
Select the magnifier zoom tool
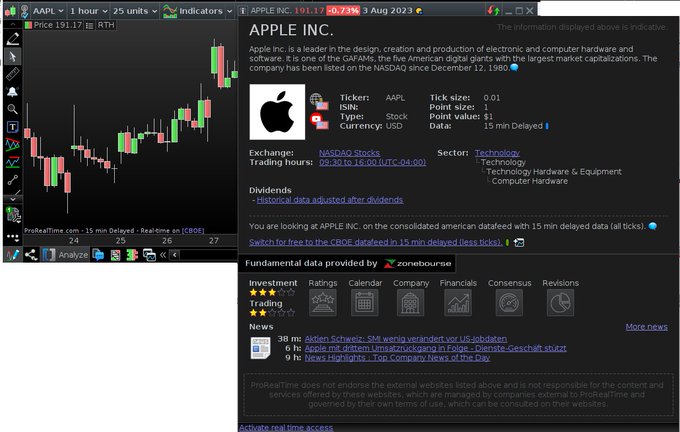pyautogui.click(x=13, y=109)
